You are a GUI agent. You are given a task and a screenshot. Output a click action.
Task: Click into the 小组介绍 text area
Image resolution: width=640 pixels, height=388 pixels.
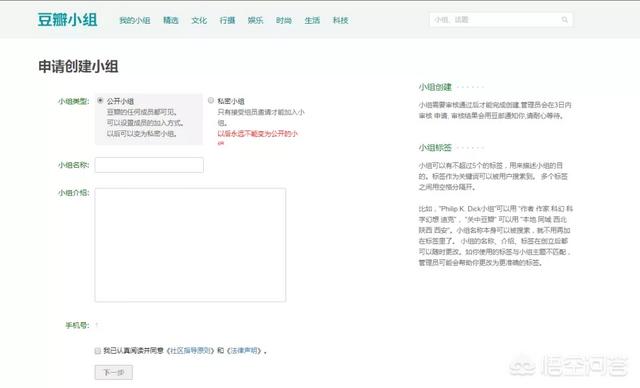pos(190,245)
